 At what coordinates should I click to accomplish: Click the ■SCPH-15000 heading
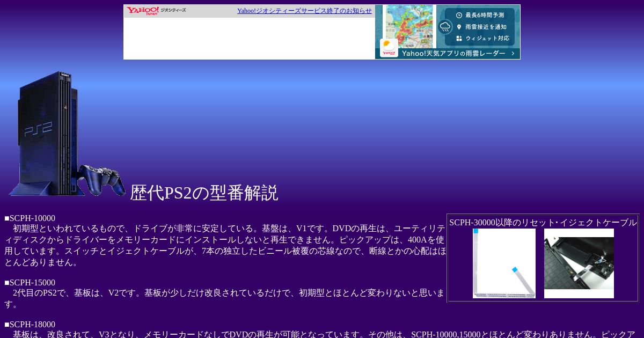point(30,283)
